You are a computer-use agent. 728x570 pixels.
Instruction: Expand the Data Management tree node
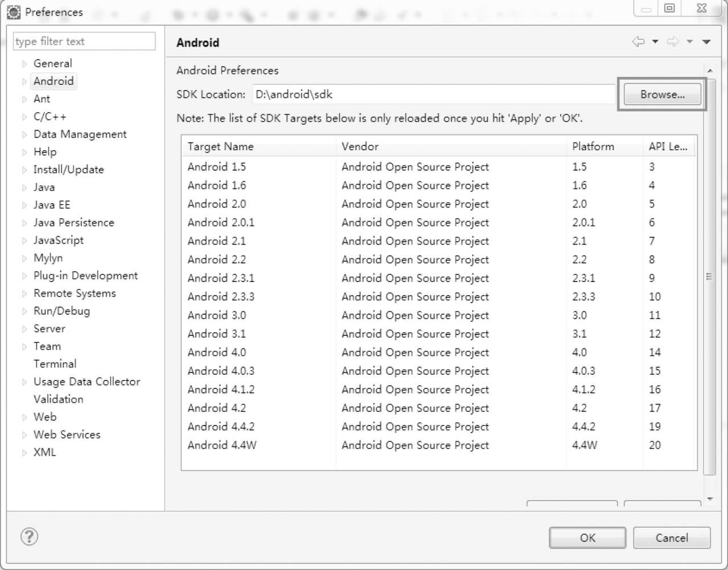[x=24, y=134]
